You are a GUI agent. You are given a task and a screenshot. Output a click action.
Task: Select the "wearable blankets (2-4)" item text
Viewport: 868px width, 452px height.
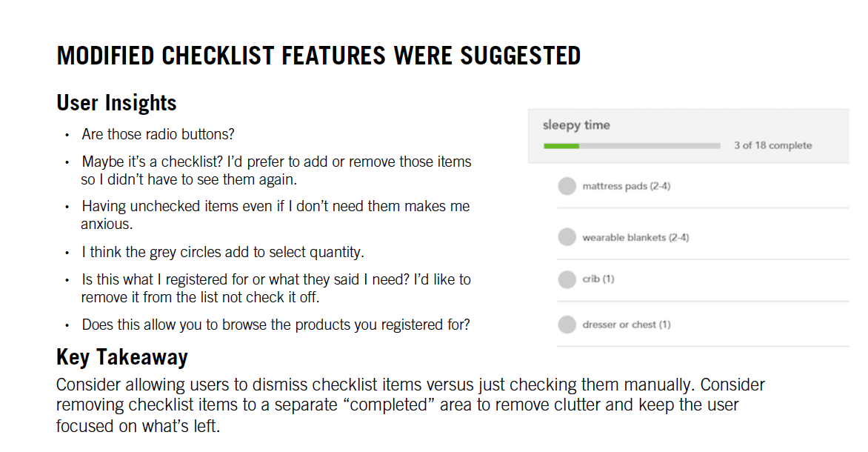(635, 238)
